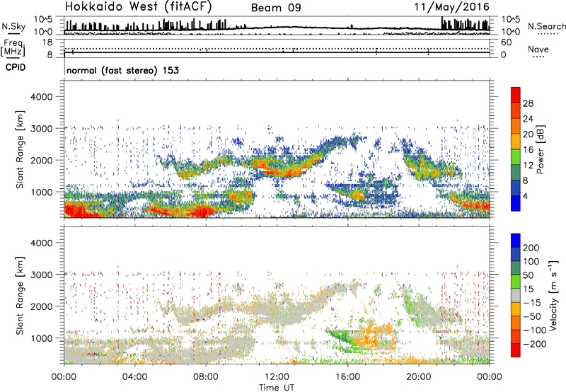Click the velocity panel's "Slant Range [km]" label

point(20,295)
